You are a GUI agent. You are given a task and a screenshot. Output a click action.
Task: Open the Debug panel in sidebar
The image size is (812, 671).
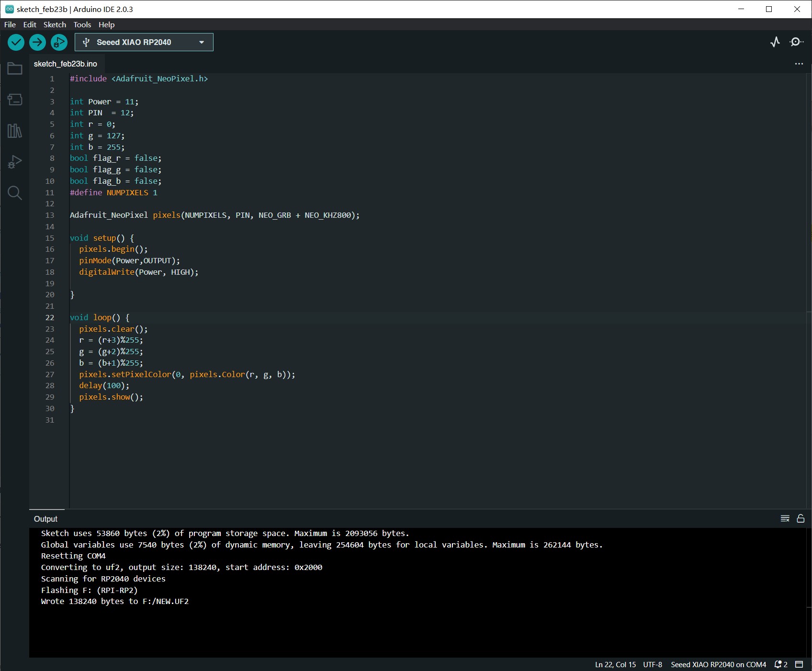(15, 162)
